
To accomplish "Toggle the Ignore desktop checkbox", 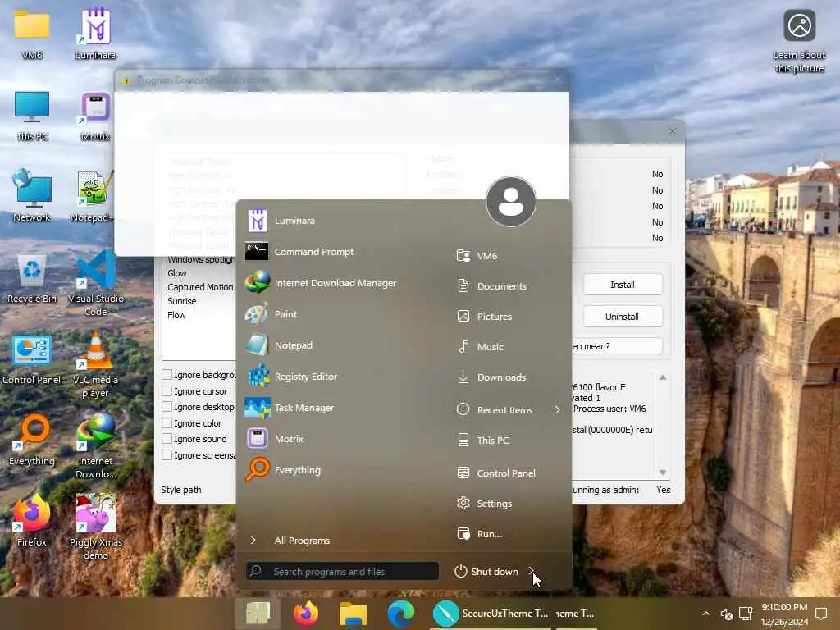I will pos(167,407).
